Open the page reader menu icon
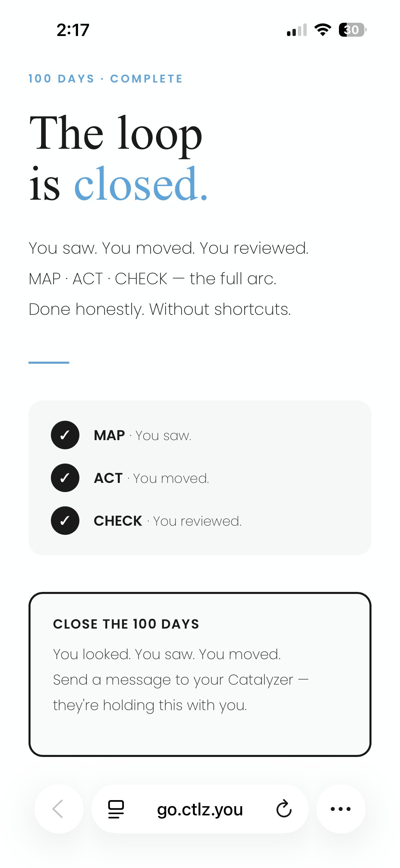This screenshot has width=400, height=868. click(x=116, y=809)
